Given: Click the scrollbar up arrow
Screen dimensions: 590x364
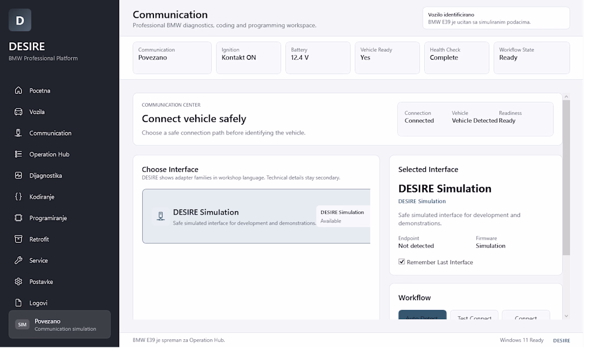Looking at the screenshot, I should [566, 97].
